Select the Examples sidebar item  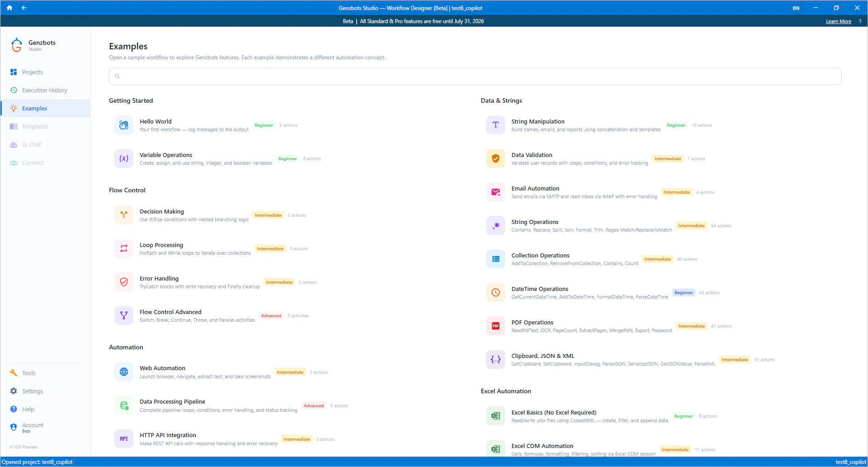coord(45,108)
